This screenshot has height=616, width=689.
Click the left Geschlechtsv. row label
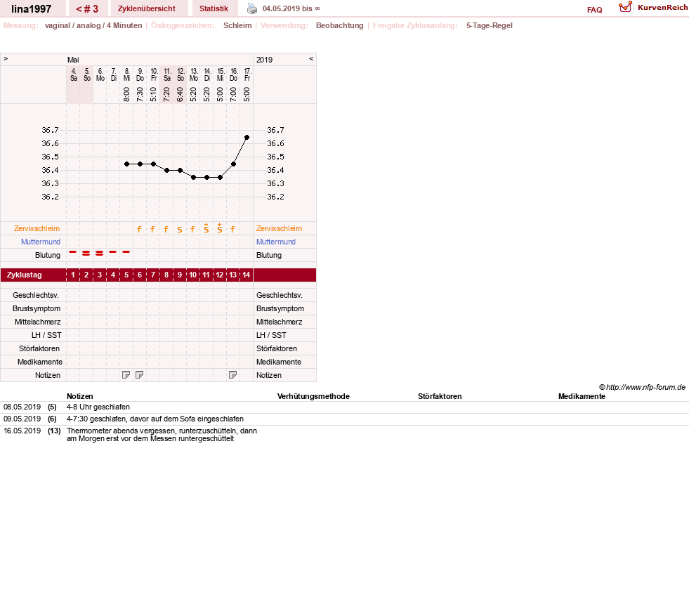36,295
